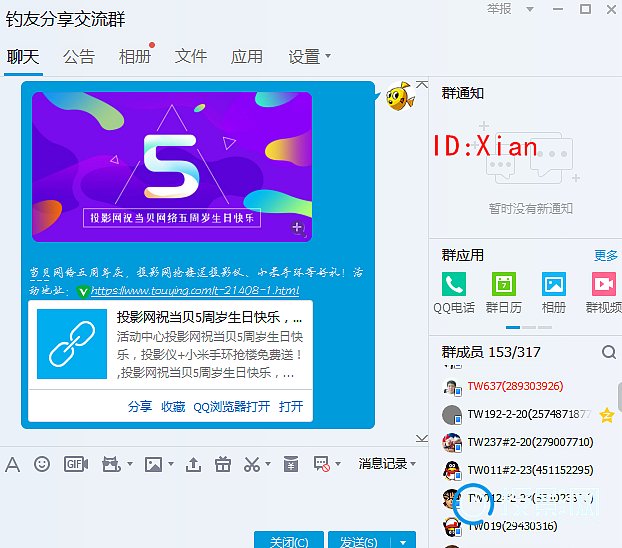Click TW637 member avatar
This screenshot has height=548, width=622.
point(452,386)
